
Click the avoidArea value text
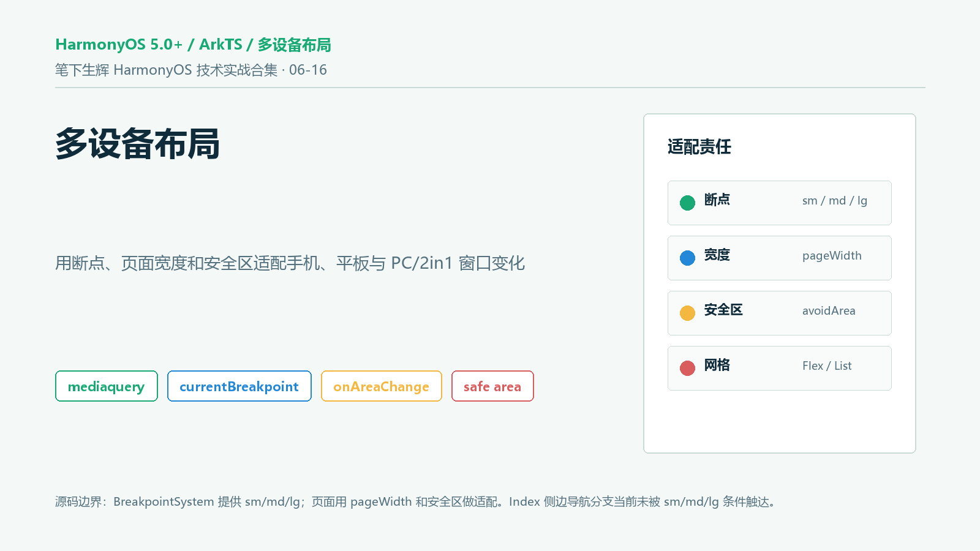829,311
